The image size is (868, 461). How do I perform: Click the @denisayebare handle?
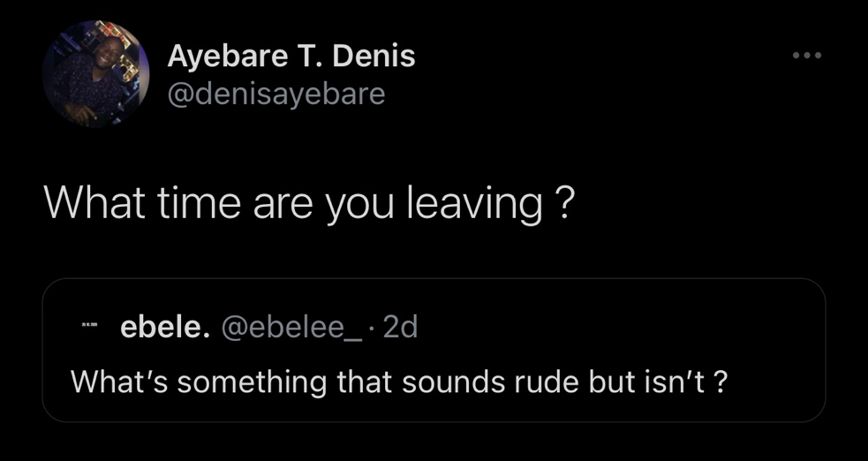click(x=275, y=94)
